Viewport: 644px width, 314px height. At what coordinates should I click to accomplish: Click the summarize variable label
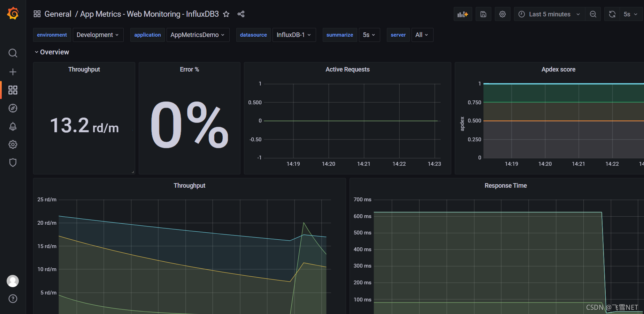(340, 35)
